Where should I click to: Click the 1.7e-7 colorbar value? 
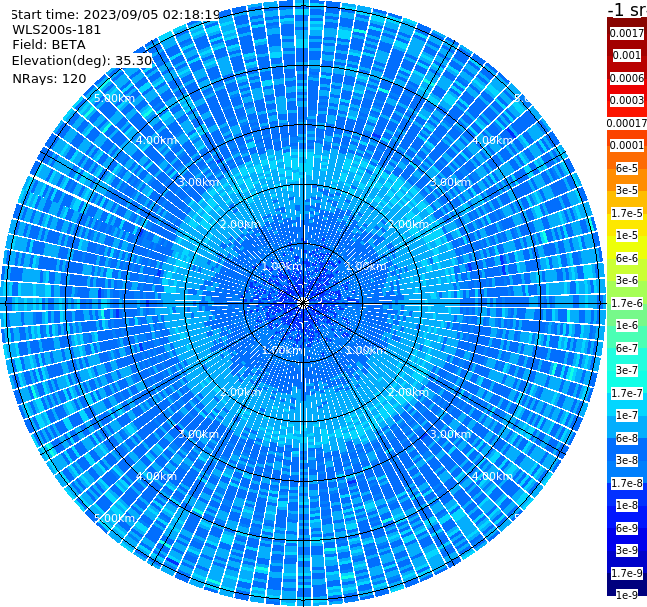[x=627, y=393]
